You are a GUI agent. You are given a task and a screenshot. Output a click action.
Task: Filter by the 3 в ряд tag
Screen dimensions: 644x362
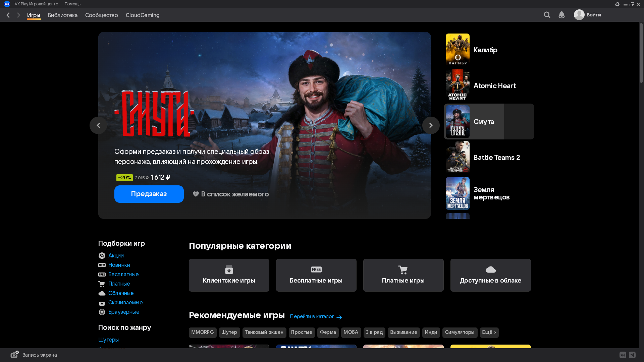374,333
